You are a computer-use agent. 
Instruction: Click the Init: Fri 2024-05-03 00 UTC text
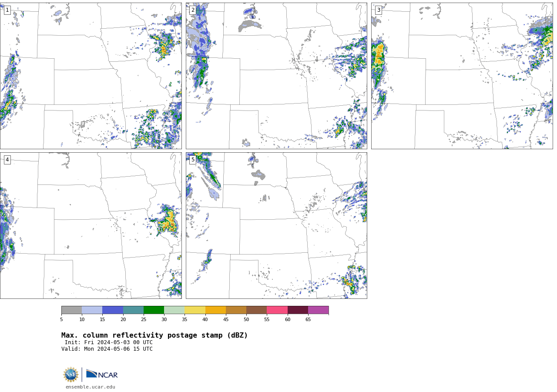(x=109, y=342)
